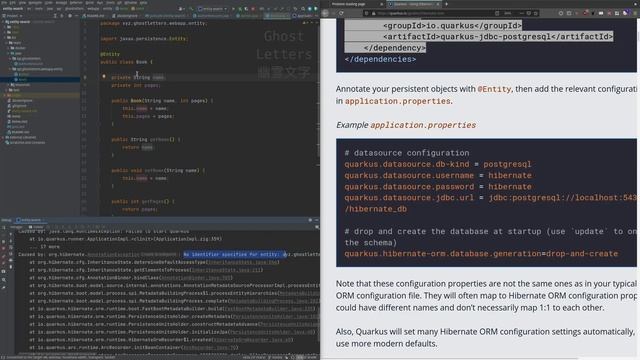Select pom.xml in project tree

click(17, 127)
